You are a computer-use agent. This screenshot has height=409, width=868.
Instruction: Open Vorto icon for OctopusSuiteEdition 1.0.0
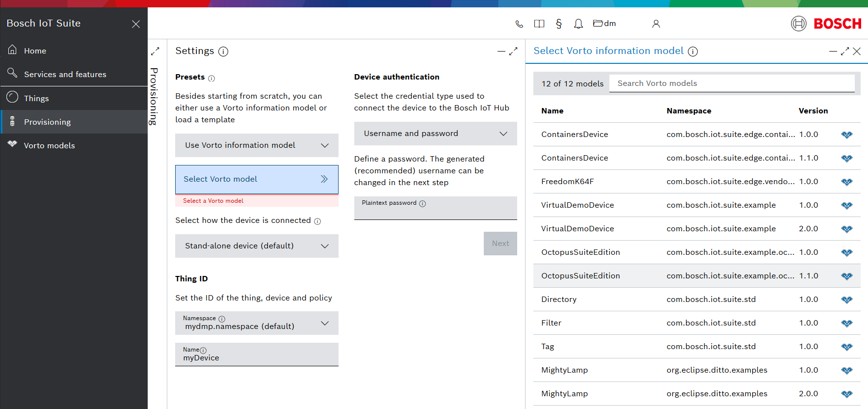847,252
